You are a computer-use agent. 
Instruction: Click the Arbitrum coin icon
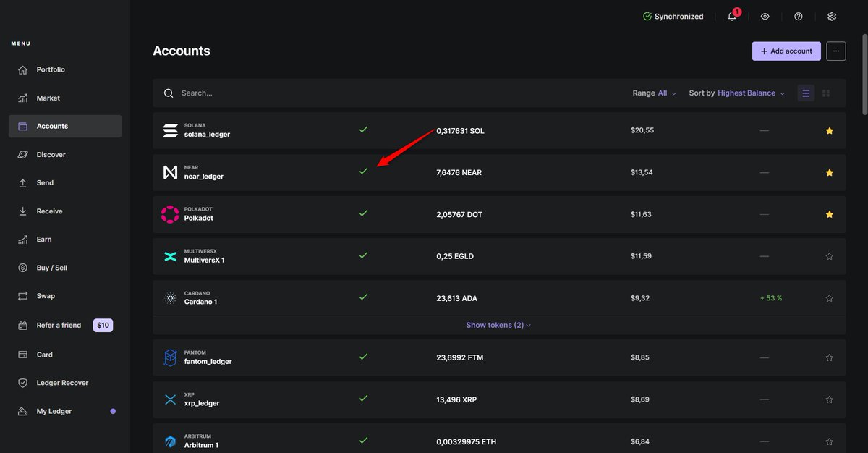pyautogui.click(x=170, y=441)
